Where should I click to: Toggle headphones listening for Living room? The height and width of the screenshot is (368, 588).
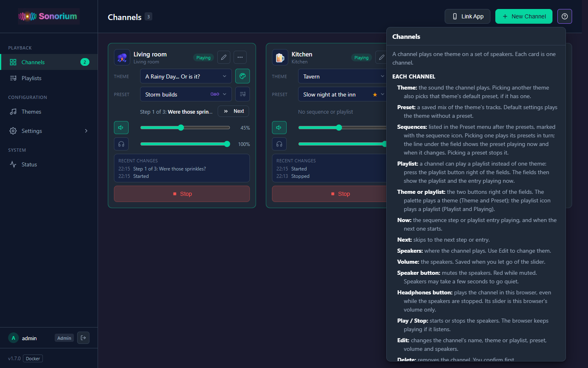[121, 144]
